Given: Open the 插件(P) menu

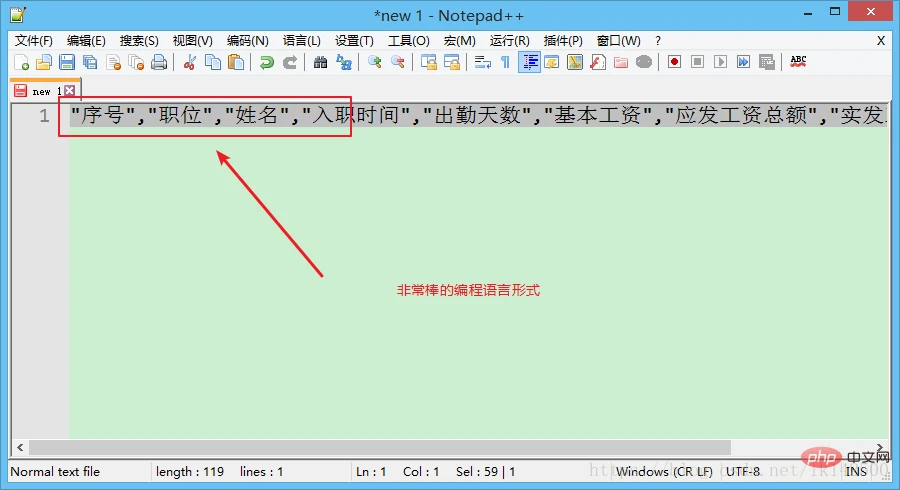Looking at the screenshot, I should (563, 41).
